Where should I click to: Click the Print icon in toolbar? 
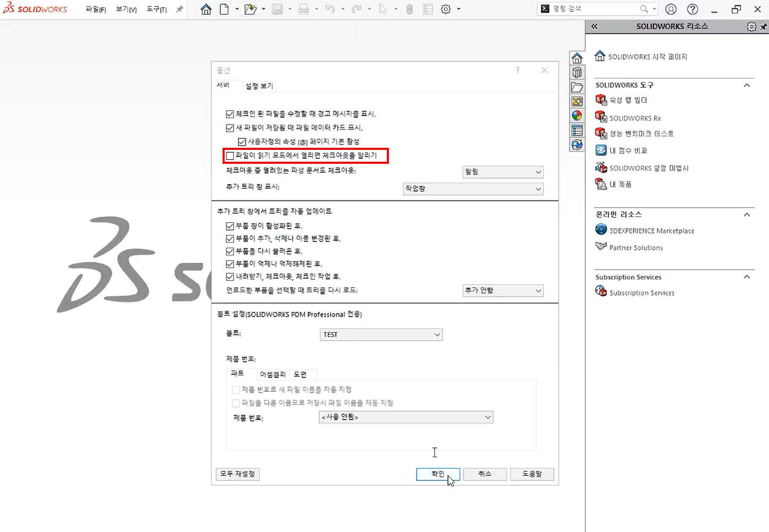tap(304, 9)
